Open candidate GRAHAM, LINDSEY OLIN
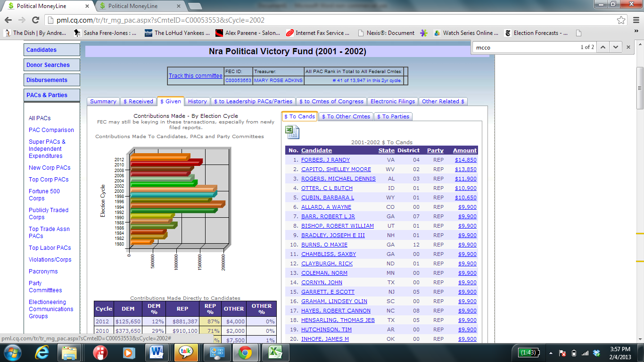The height and width of the screenshot is (362, 644). [334, 301]
